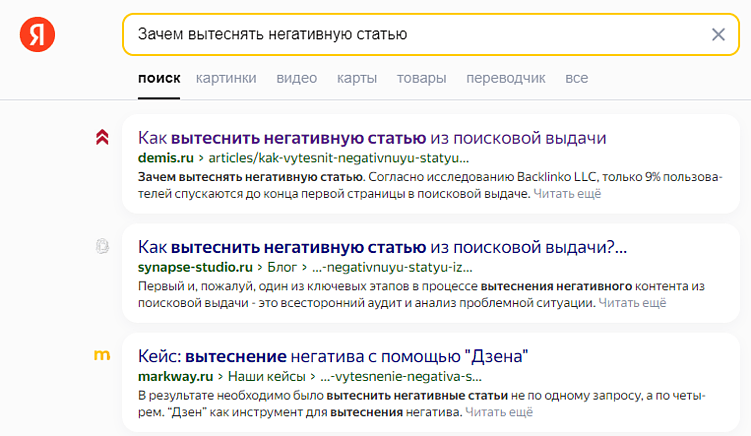The width and height of the screenshot is (751, 436).
Task: Click Читать ещё in the demis.ru snippet
Action: pos(567,194)
